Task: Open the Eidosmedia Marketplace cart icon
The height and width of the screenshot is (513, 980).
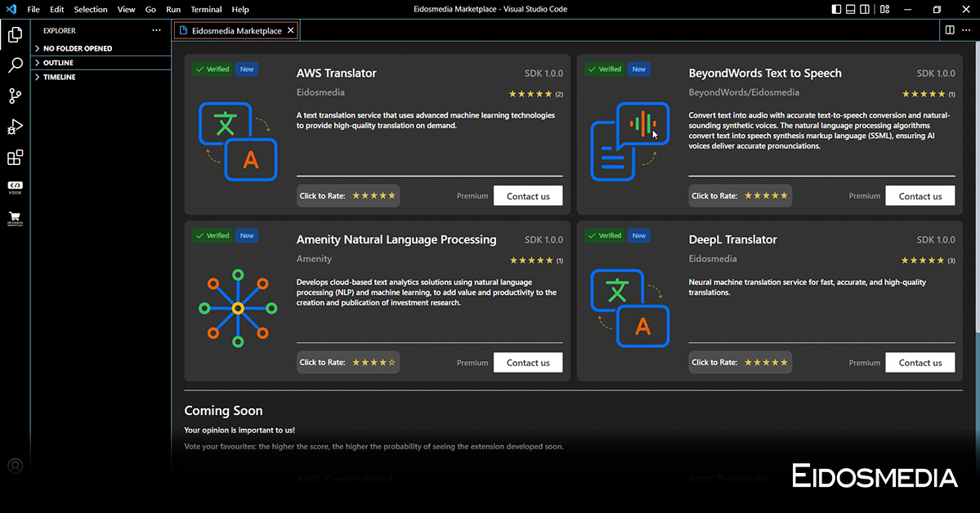Action: tap(15, 218)
